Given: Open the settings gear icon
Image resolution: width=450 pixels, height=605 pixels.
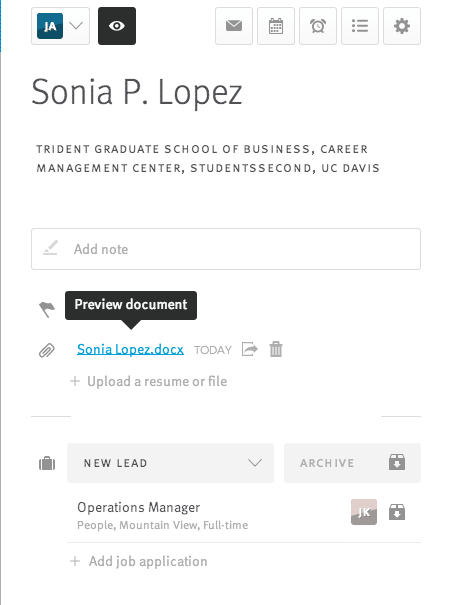Looking at the screenshot, I should [x=402, y=26].
